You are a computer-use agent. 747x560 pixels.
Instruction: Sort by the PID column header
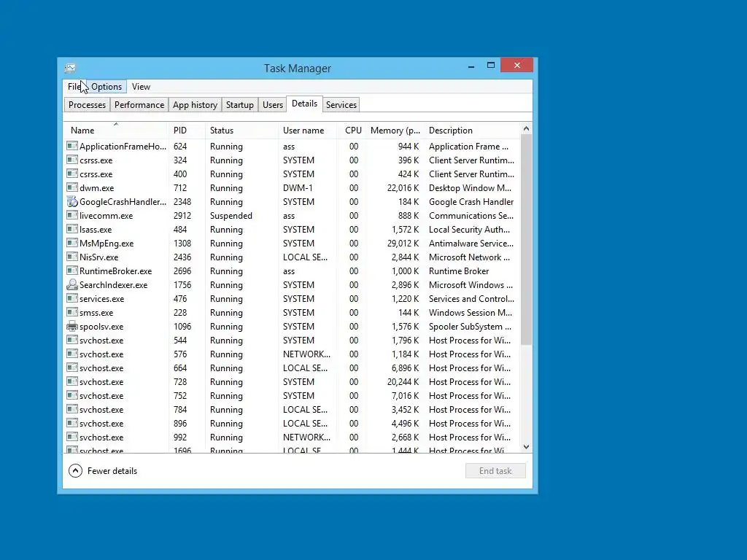tap(187, 130)
